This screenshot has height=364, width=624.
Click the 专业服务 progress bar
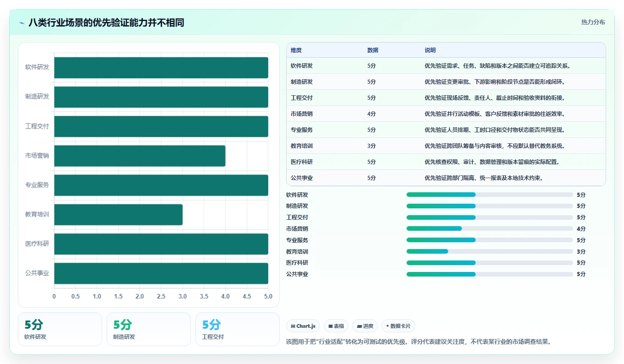[490, 240]
